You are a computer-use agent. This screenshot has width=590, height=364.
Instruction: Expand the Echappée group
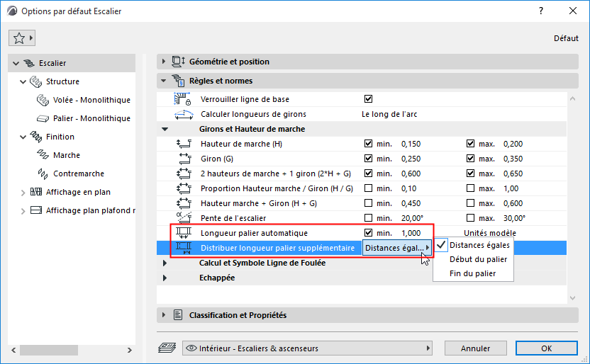[x=165, y=278]
